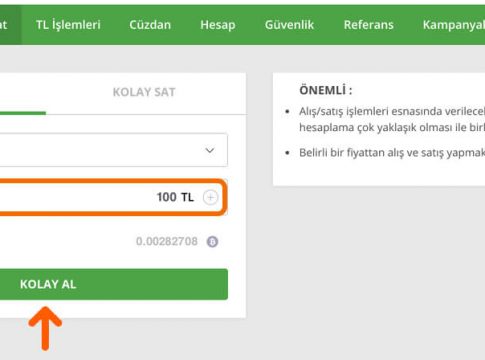Click the green KOLAY AL button
The height and width of the screenshot is (360, 485).
[114, 284]
